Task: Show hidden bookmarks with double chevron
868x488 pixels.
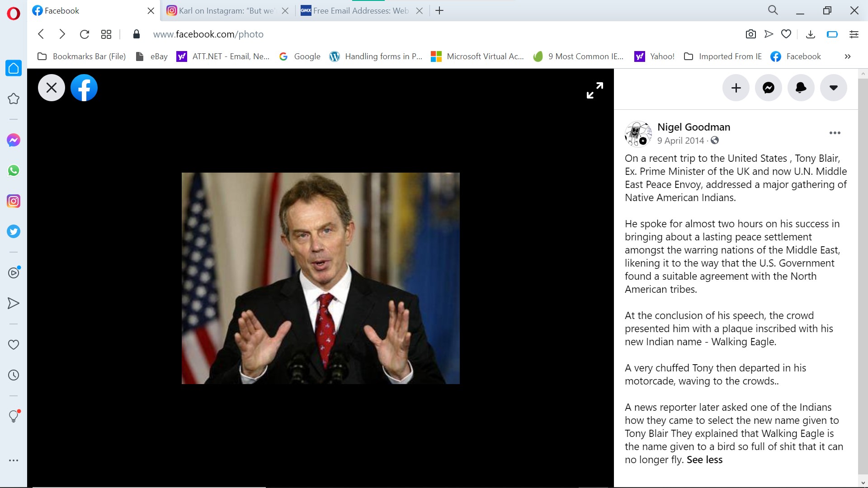Action: 847,56
